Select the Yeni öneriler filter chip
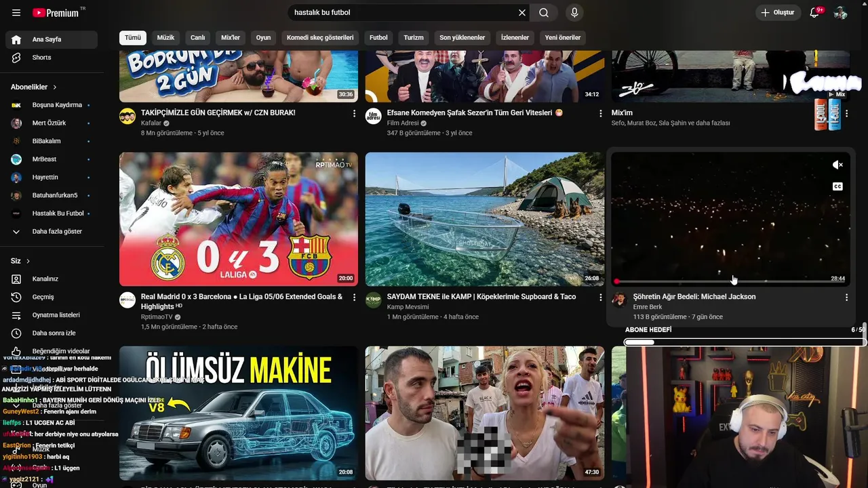Viewport: 868px width, 488px height. click(563, 37)
